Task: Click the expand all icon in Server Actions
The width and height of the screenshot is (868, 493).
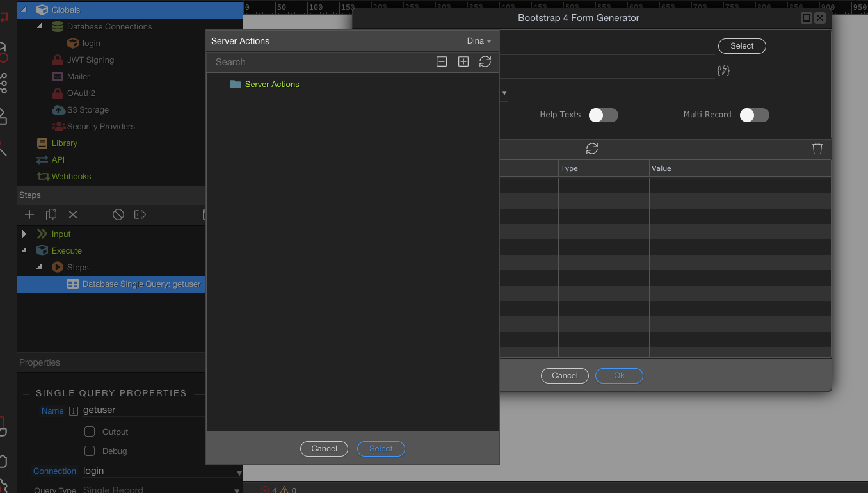Action: tap(463, 61)
